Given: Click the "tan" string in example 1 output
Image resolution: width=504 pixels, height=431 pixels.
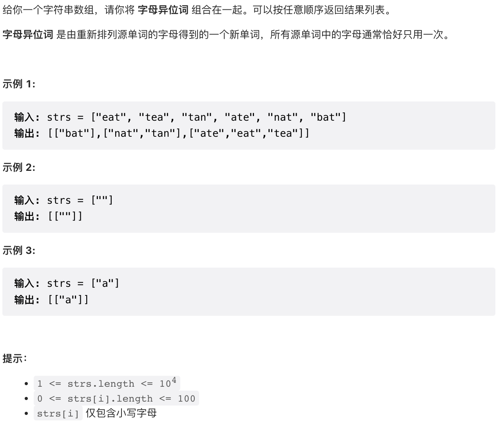Looking at the screenshot, I should coord(160,134).
